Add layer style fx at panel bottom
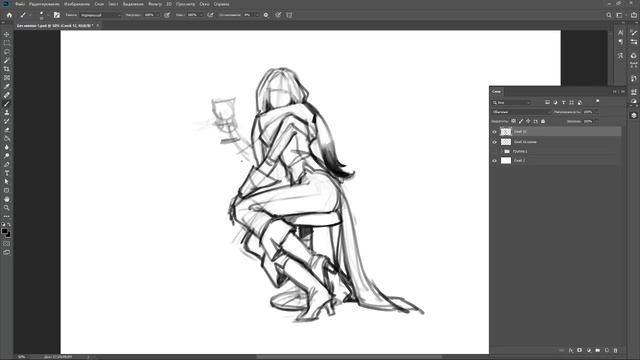Viewport: 640px width, 360px height. [571, 350]
